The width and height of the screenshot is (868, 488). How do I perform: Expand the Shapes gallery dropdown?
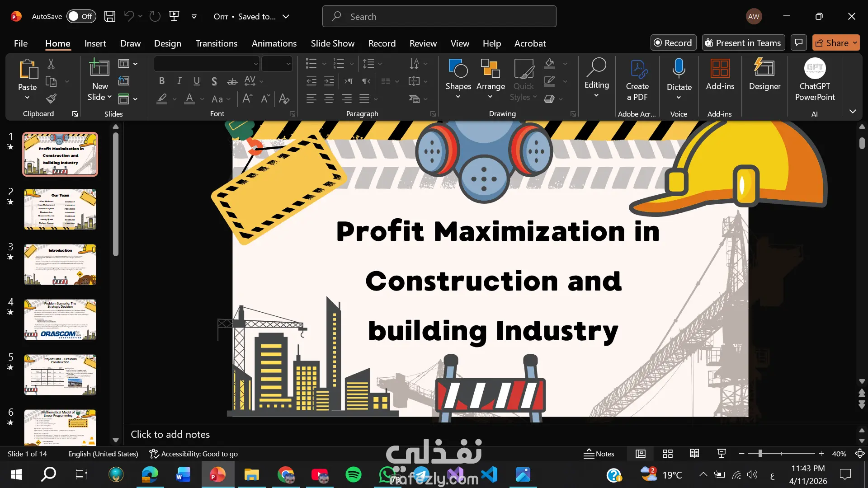pos(458,97)
